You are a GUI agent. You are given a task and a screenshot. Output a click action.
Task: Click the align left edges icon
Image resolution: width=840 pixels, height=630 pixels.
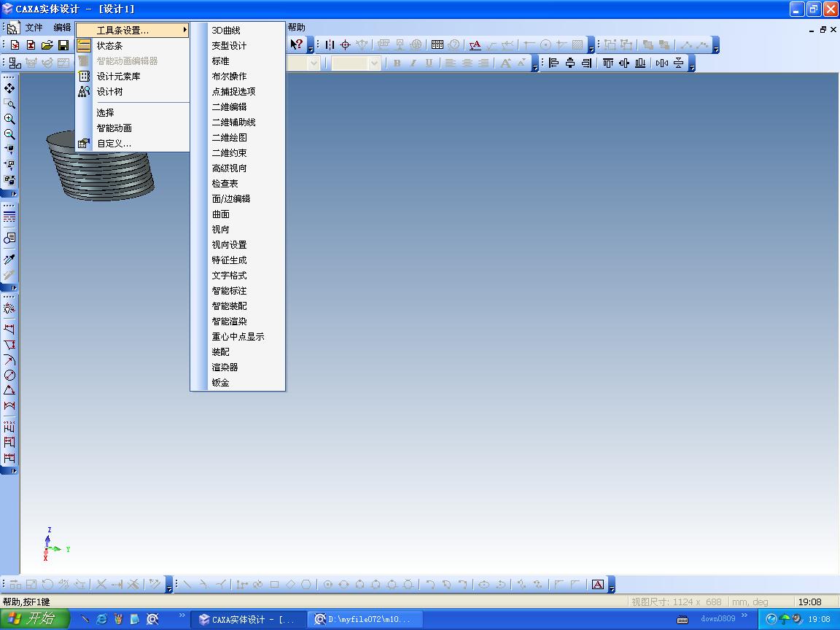(x=554, y=63)
